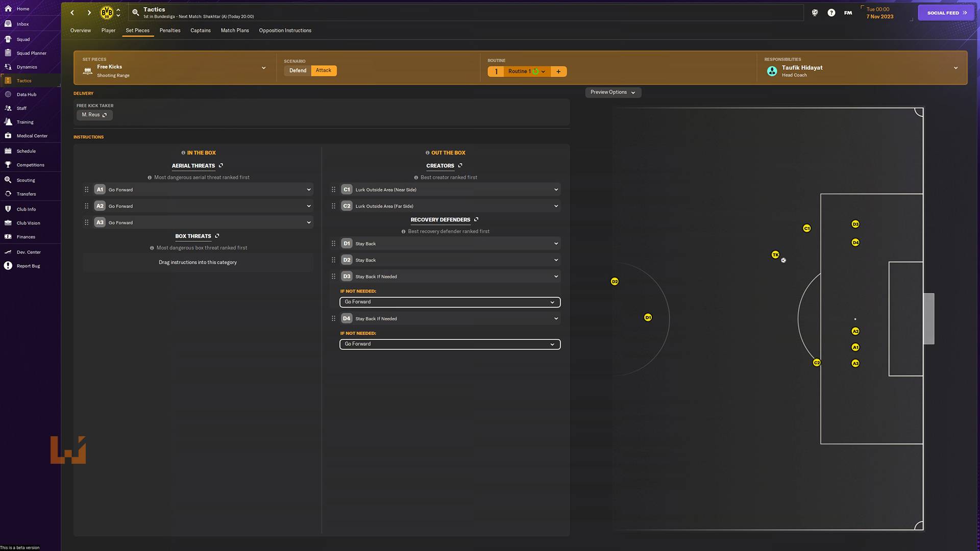Grab the drag handle for A1 row
Image resolution: width=980 pixels, height=551 pixels.
tap(86, 189)
